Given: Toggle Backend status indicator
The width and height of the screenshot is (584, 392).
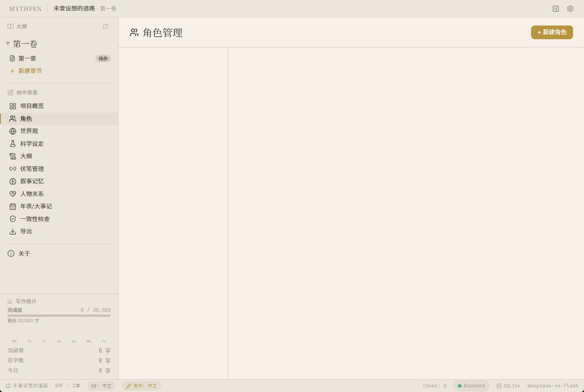Looking at the screenshot, I should (x=471, y=386).
